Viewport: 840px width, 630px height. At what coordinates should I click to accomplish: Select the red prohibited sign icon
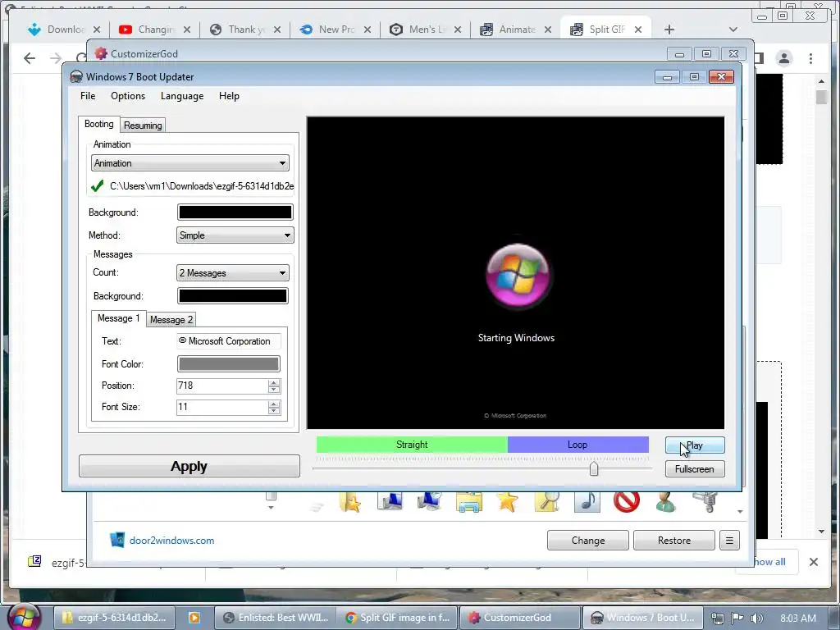click(x=626, y=502)
